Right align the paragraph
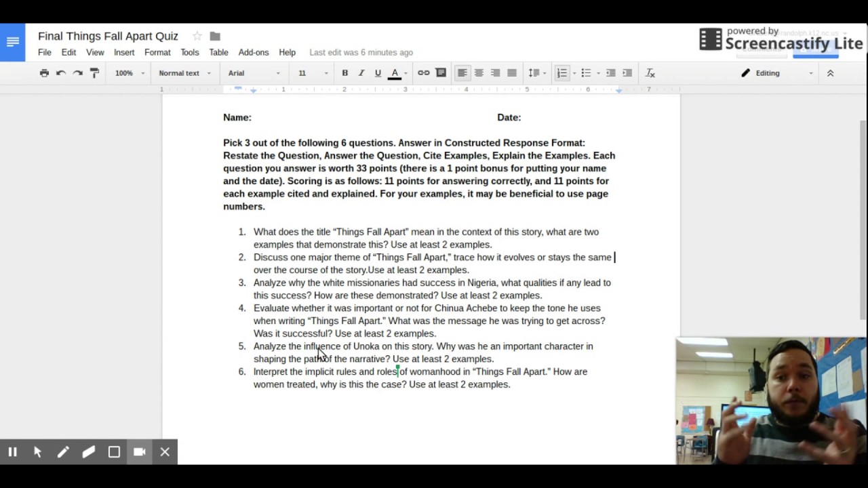Viewport: 868px width, 488px height. click(496, 73)
